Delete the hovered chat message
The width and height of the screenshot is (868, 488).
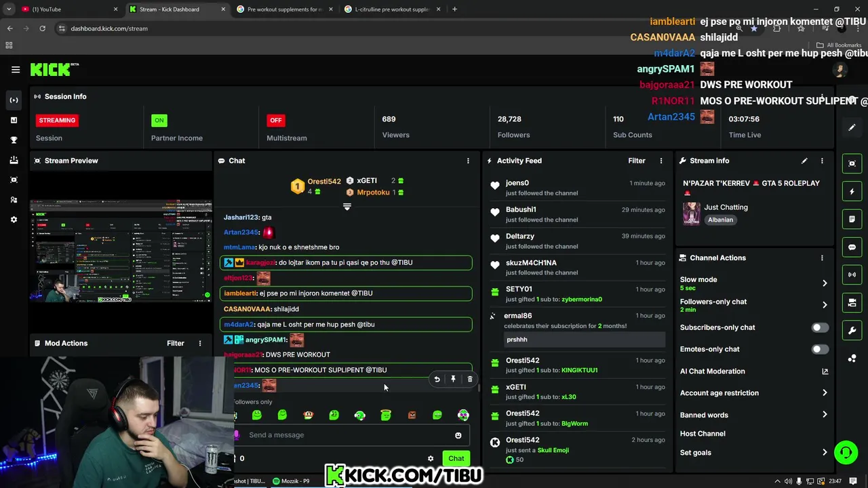[x=469, y=380]
